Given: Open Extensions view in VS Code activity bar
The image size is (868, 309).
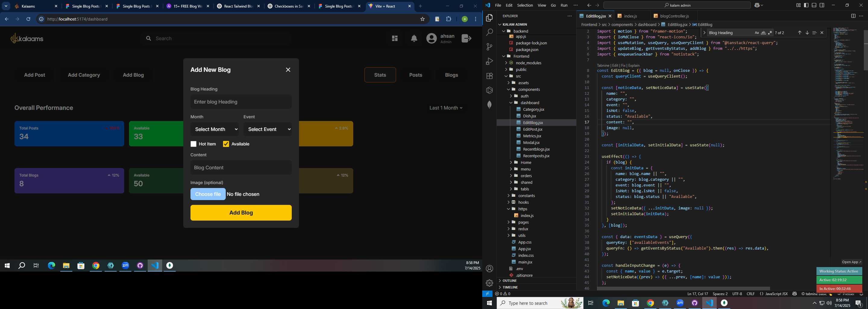Looking at the screenshot, I should [x=489, y=76].
